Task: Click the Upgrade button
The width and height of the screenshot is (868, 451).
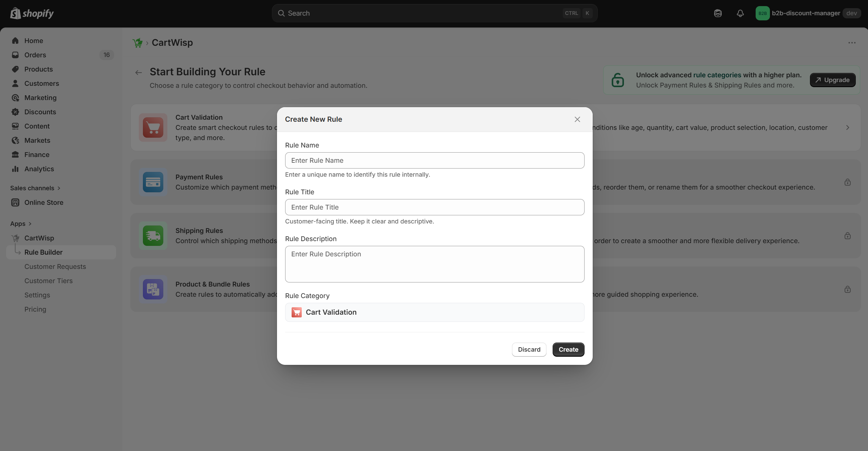Action: pyautogui.click(x=833, y=80)
